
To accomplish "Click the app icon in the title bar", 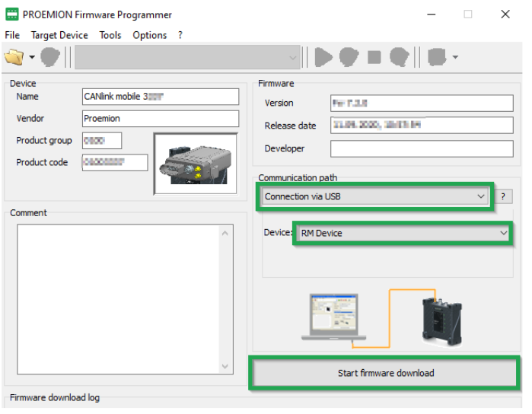I will 12,14.
